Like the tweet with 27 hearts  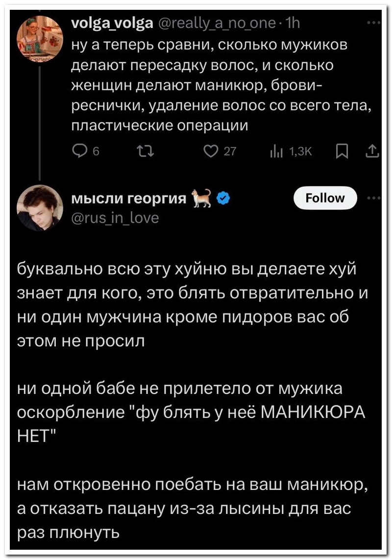[x=211, y=152]
